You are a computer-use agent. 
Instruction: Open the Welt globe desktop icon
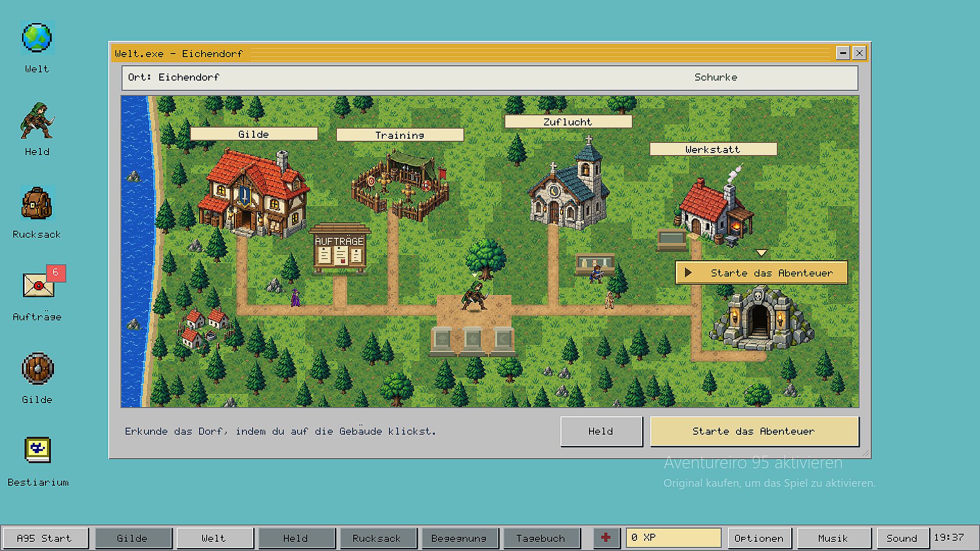pos(37,38)
